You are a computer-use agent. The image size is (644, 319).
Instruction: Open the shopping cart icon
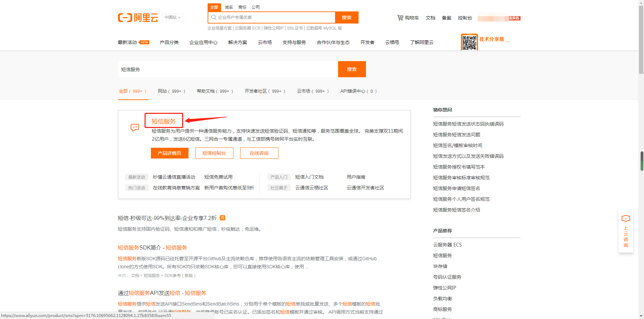tap(400, 17)
